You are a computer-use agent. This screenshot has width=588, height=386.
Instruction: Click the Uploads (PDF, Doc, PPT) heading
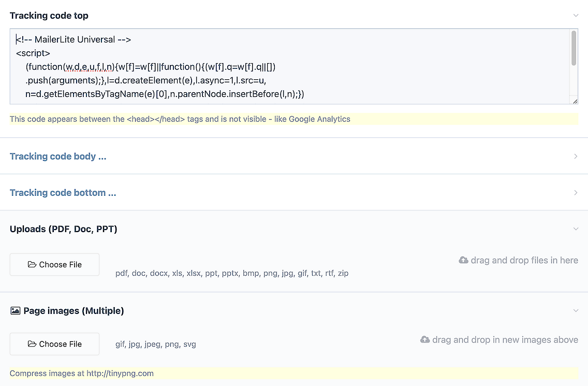(63, 229)
